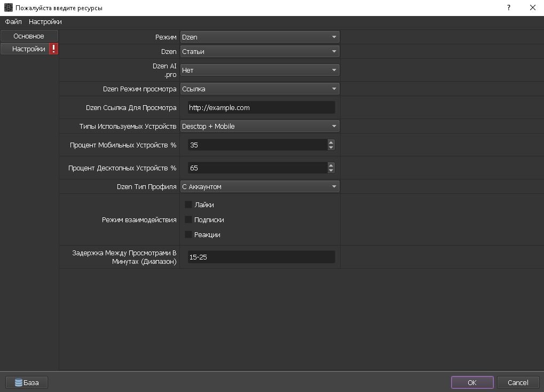
Task: Click the База button
Action: (x=27, y=382)
